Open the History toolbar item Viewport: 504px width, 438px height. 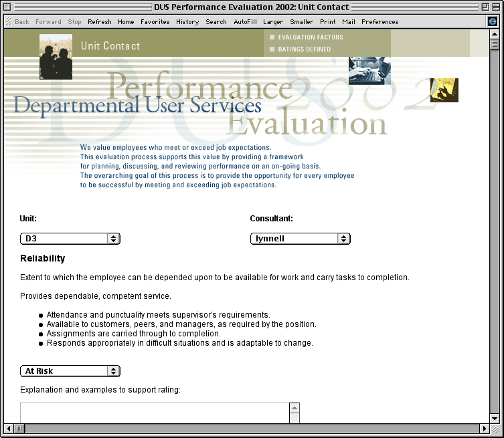click(187, 22)
